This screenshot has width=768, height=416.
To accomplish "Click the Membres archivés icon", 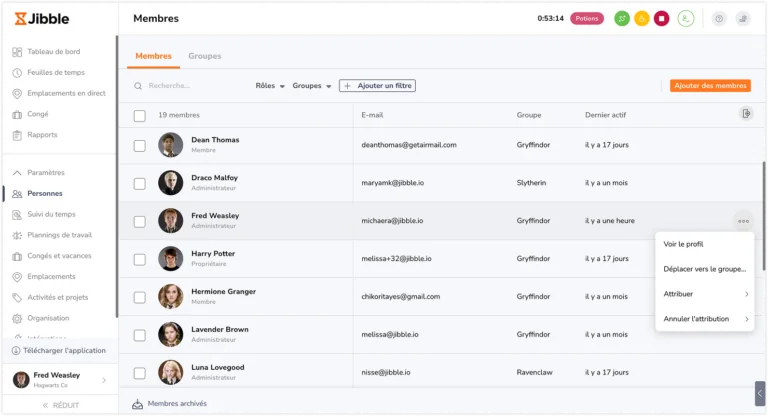I will pos(138,404).
